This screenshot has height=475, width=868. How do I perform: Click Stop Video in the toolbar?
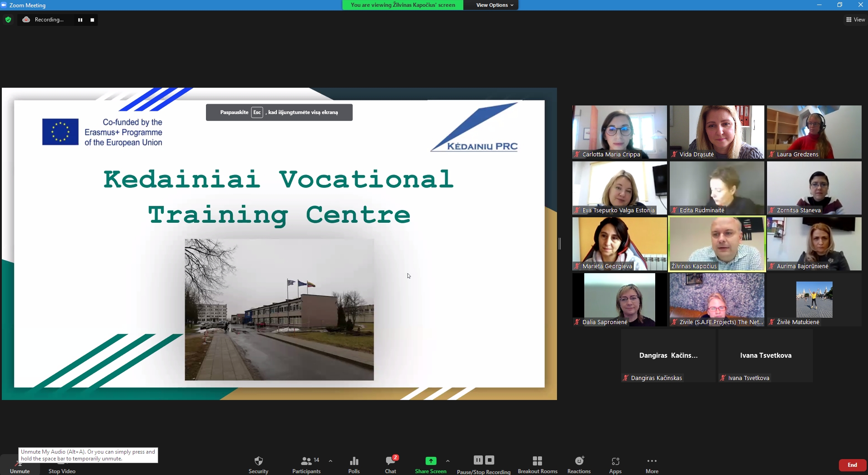(62, 471)
